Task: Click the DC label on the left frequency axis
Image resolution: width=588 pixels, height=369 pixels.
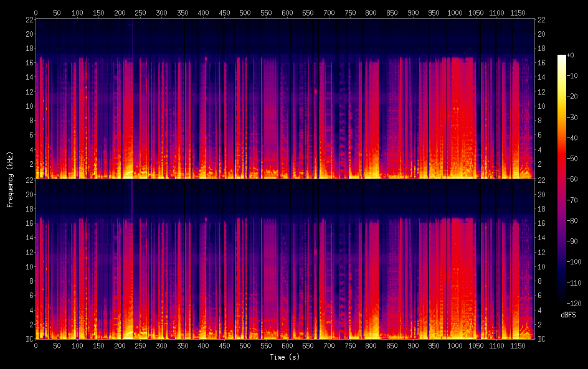Action: click(x=27, y=339)
